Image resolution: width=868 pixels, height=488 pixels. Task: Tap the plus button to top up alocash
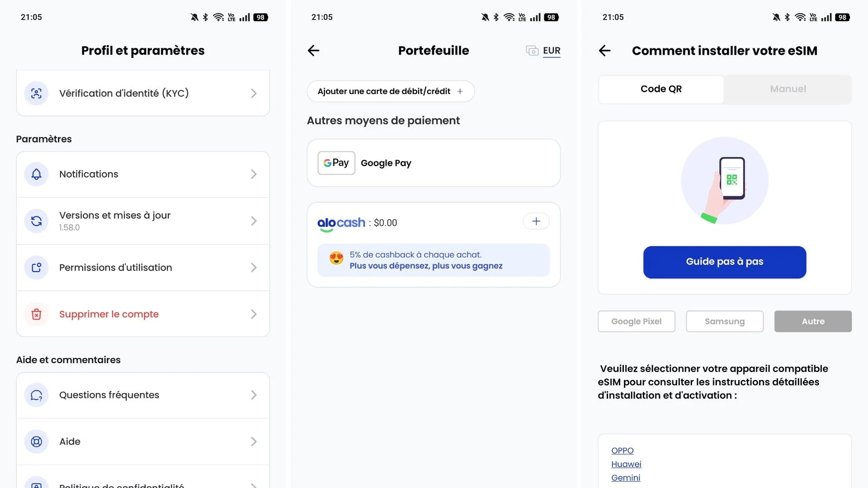click(536, 221)
